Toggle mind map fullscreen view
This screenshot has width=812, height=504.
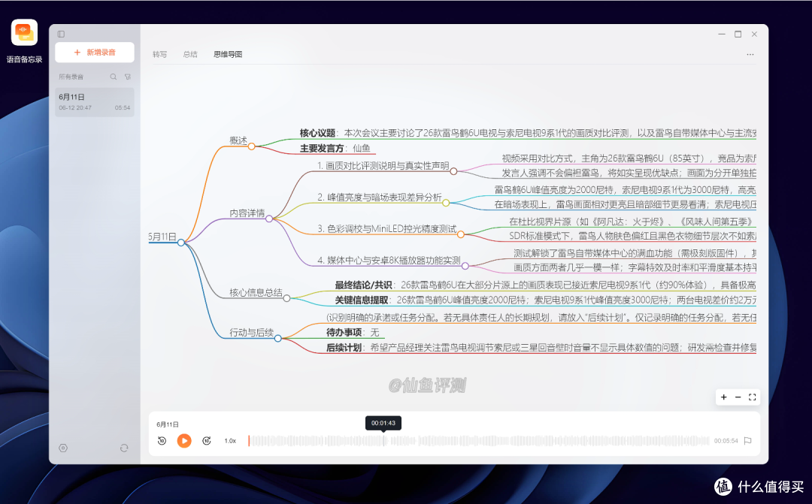click(x=753, y=397)
